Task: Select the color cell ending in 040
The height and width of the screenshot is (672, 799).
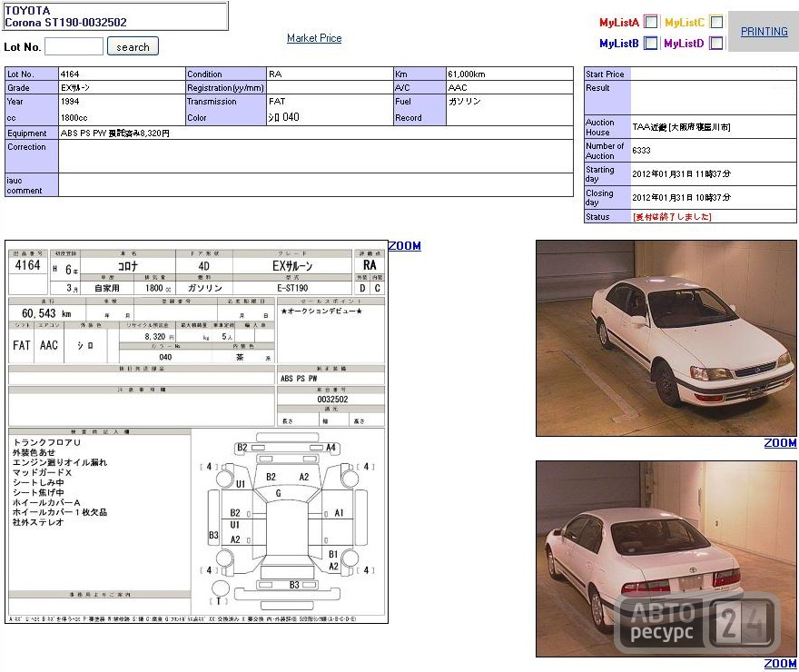Action: tap(330, 117)
